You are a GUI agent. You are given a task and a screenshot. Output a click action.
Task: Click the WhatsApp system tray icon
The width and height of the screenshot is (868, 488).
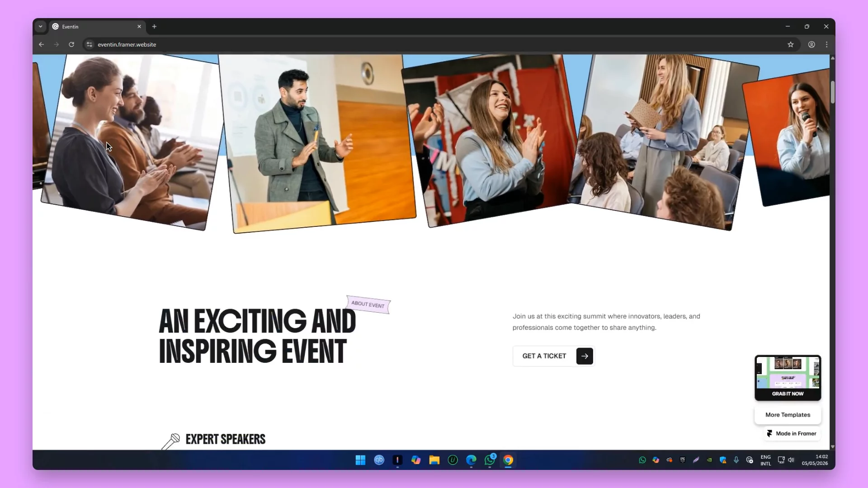coord(642,460)
